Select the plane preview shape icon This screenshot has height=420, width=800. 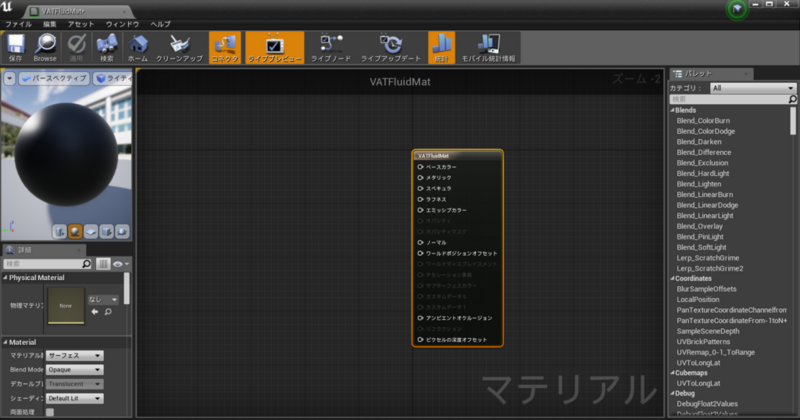pos(91,232)
